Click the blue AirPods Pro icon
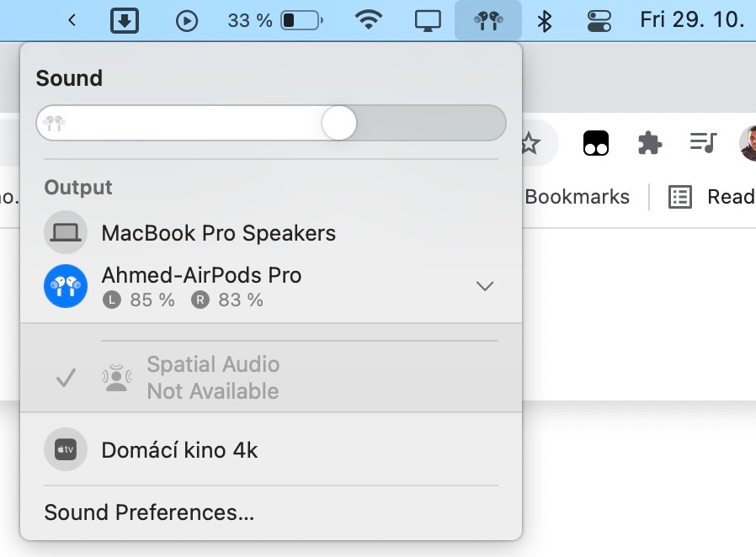Viewport: 756px width, 557px height. coord(66,286)
